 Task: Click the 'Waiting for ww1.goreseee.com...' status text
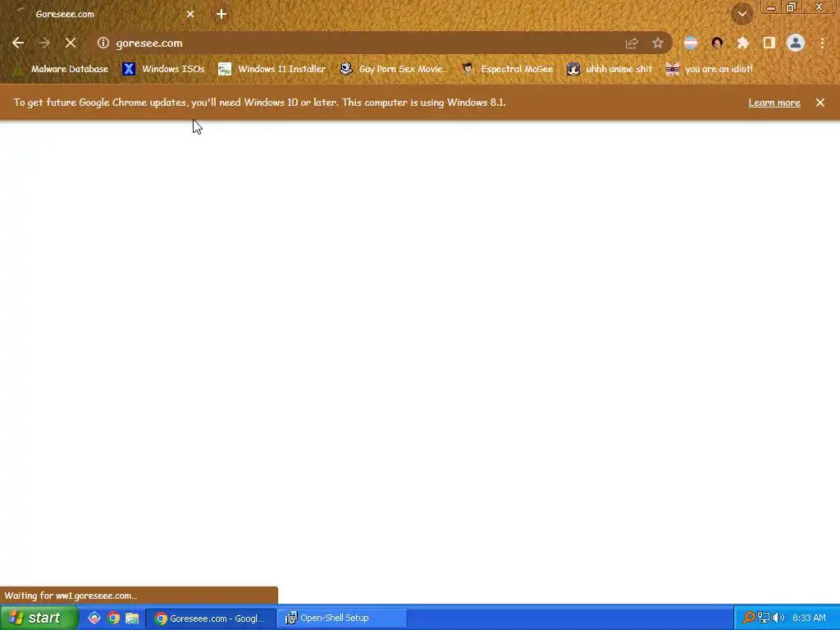point(71,596)
